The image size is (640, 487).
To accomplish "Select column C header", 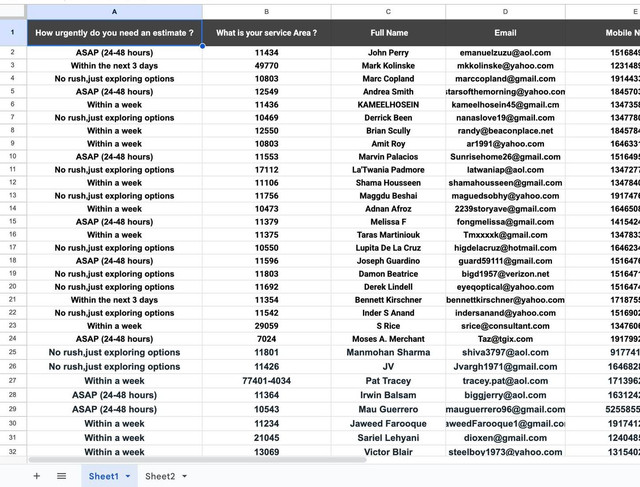I will [x=388, y=11].
